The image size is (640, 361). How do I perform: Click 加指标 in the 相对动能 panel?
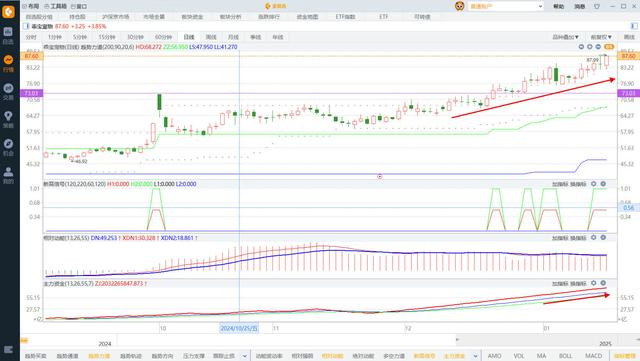(x=560, y=238)
